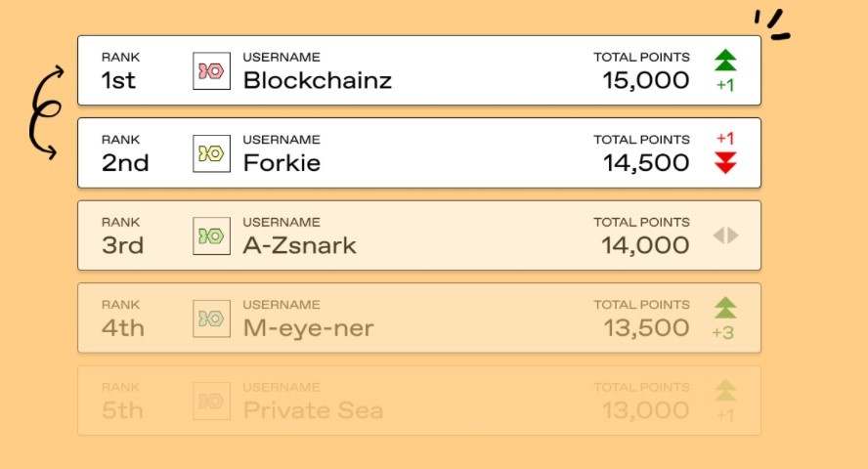Click the green up arrow beside Blockchainz
Screen dimensions: 868x469
(725, 61)
